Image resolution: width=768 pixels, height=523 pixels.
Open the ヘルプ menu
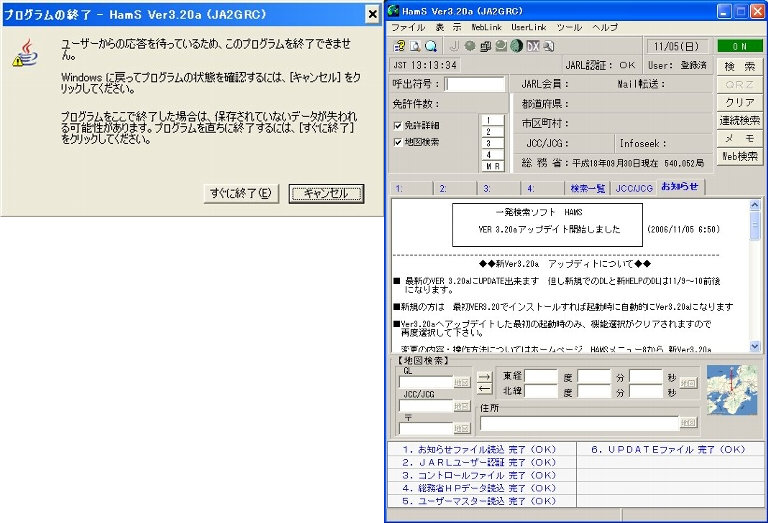[605, 27]
